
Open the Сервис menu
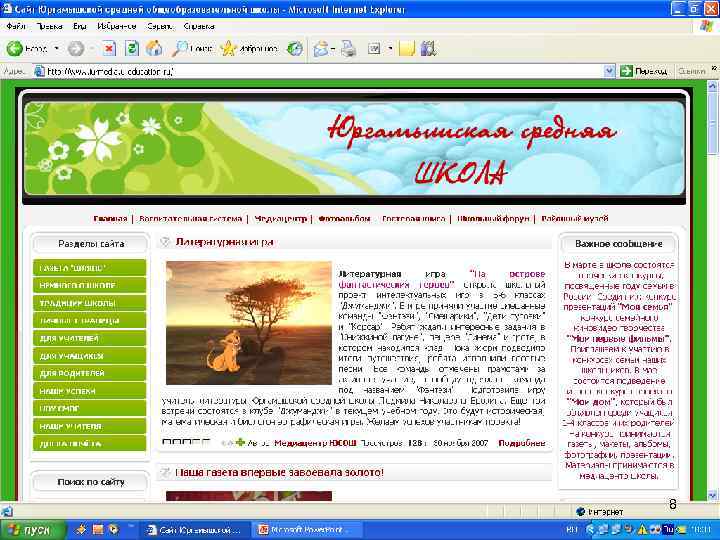pyautogui.click(x=160, y=26)
